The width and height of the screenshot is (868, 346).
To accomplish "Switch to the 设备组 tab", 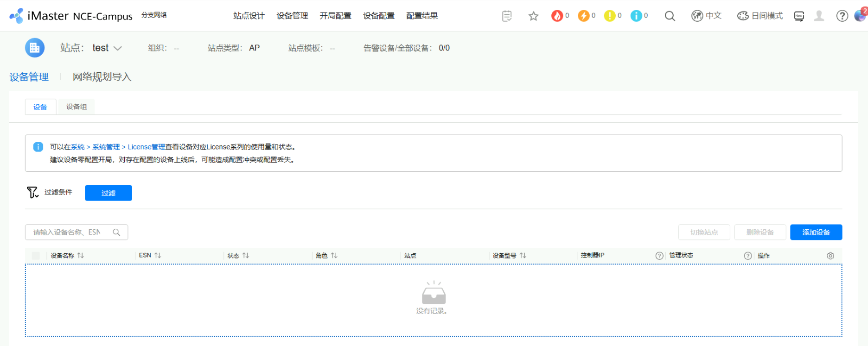I will [x=77, y=107].
